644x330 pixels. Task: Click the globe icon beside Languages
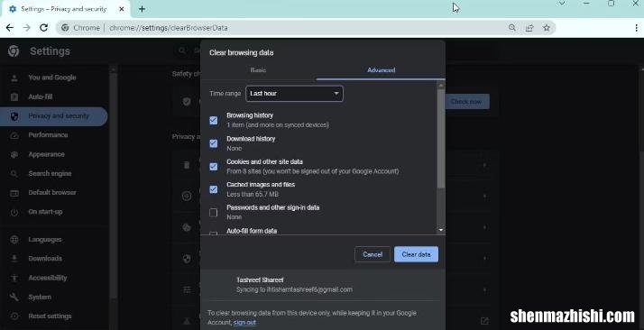coord(14,239)
